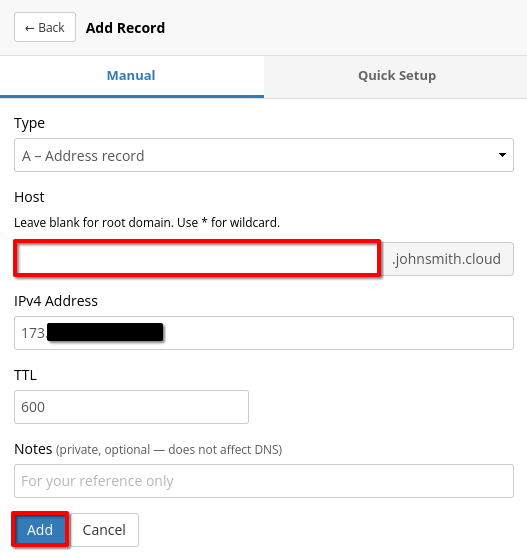Open the record Type dropdown

[x=264, y=155]
